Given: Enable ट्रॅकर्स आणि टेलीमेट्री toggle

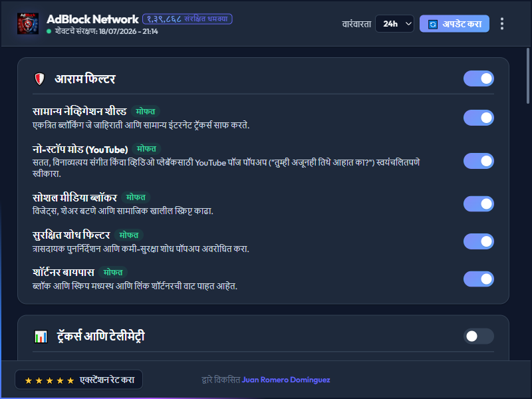Looking at the screenshot, I should tap(478, 336).
